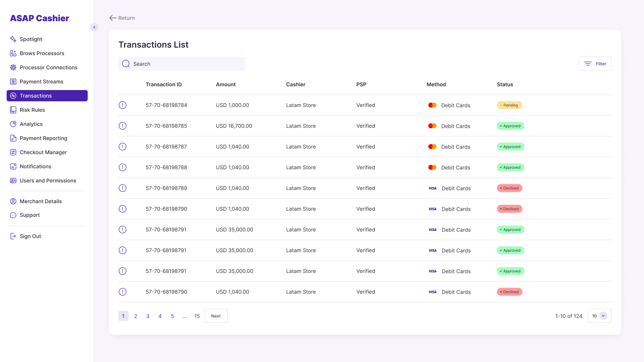Viewport: 644px width, 362px height.
Task: Click the Transaction ID column header
Action: point(164,84)
